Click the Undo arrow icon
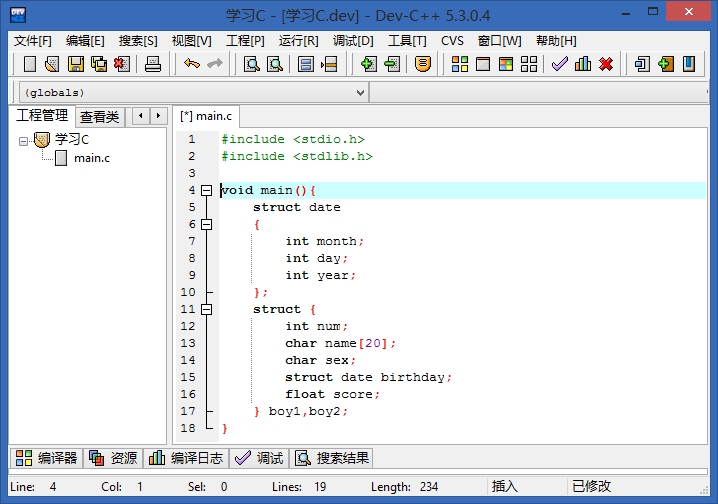The image size is (718, 504). (192, 64)
